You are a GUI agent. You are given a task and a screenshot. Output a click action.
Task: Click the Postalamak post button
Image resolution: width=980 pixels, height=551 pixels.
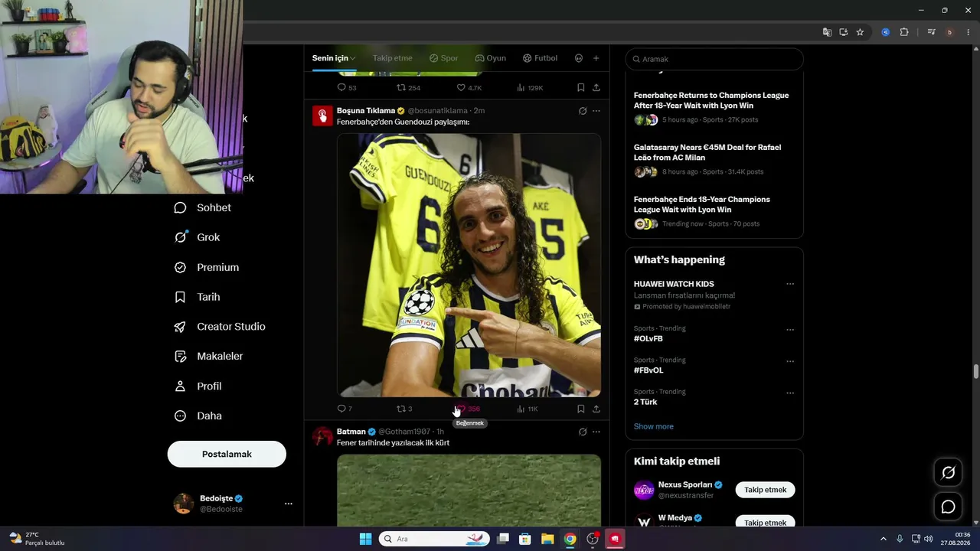click(x=227, y=454)
